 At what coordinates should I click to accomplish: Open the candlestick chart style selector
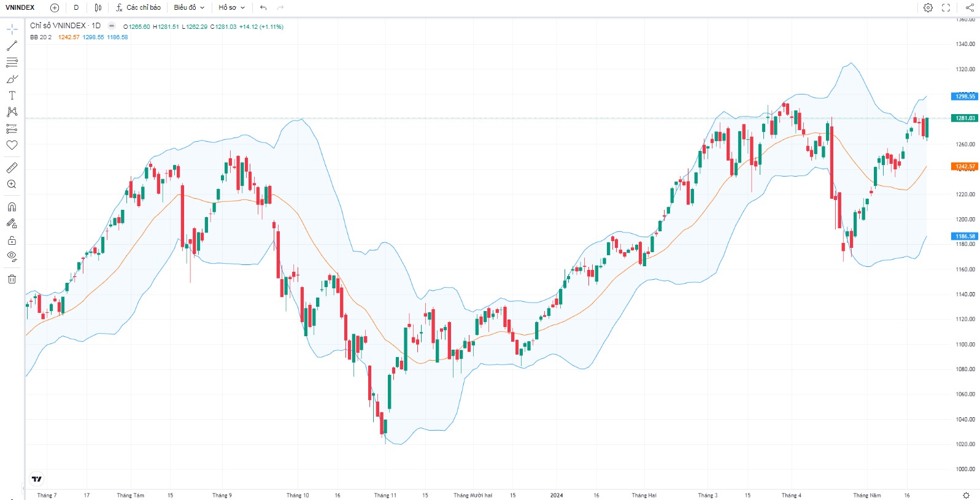tap(98, 7)
